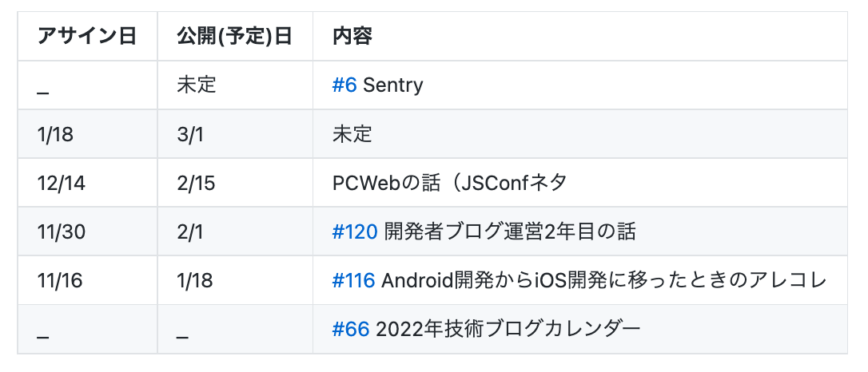Click the 公開(予定)日 column header

(x=235, y=37)
